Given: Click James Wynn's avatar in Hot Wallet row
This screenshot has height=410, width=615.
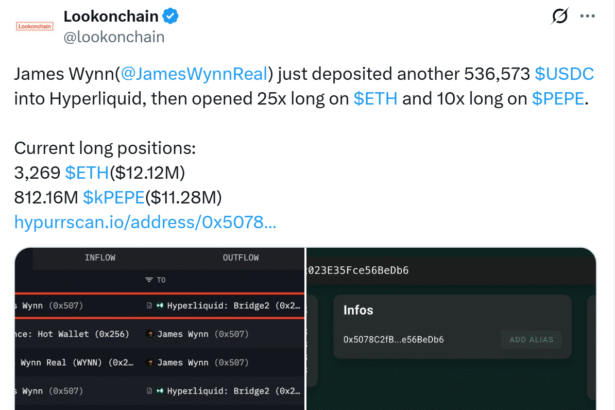Looking at the screenshot, I should point(150,334).
